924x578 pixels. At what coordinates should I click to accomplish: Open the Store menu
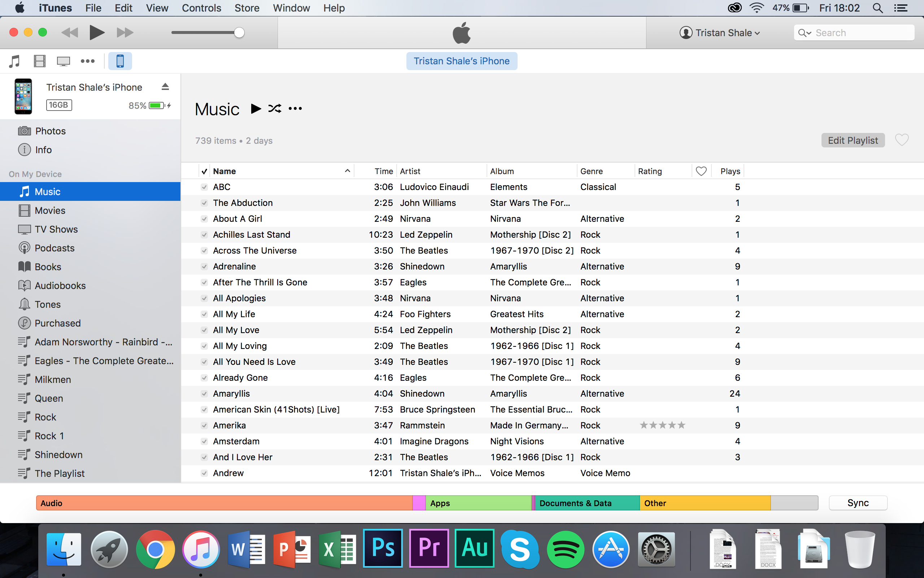coord(247,8)
